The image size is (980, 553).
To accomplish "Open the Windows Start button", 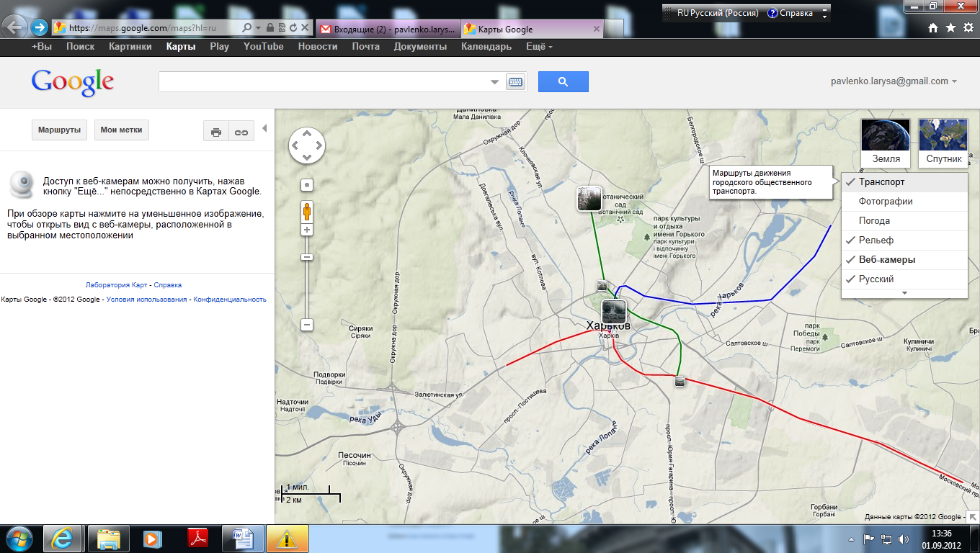I will [x=19, y=539].
